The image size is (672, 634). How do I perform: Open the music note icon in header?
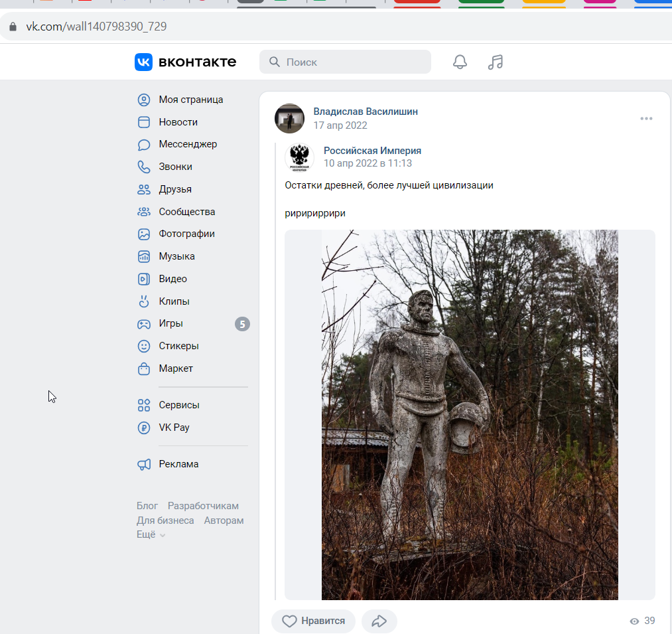tap(496, 62)
